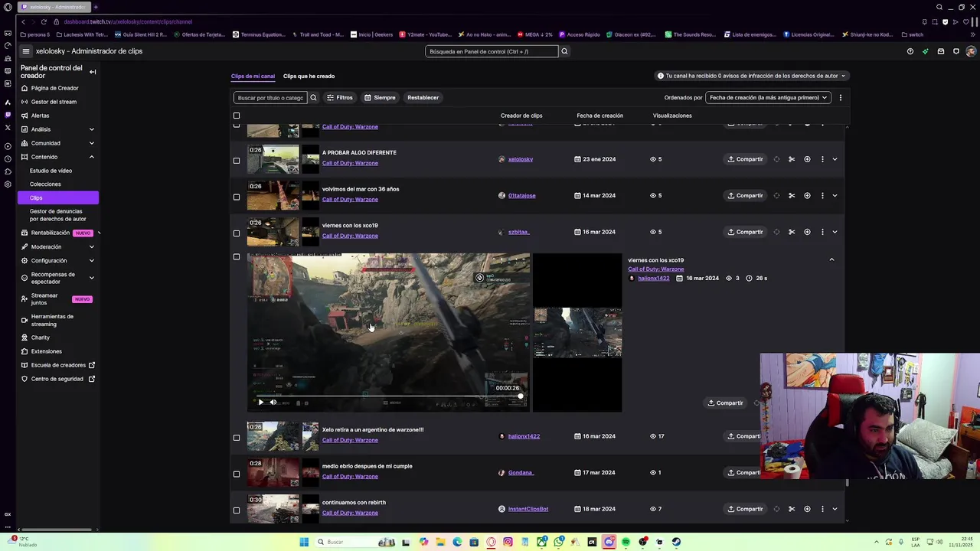
Task: Open Colecciones in sidebar
Action: click(45, 184)
